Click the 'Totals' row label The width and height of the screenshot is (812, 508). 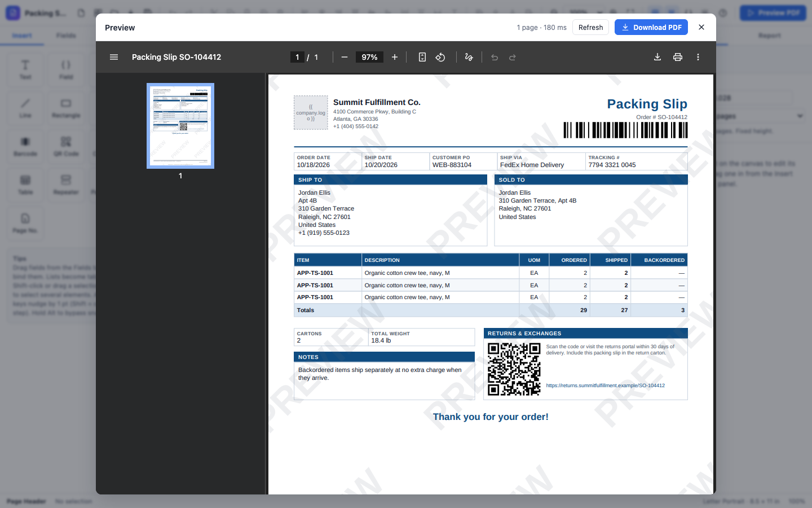point(306,310)
